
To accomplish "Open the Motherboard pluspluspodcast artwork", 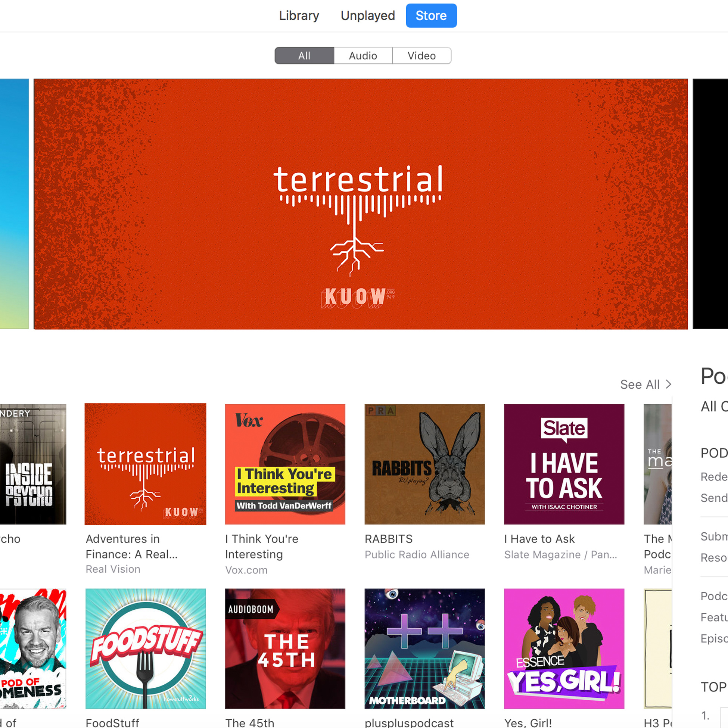I will click(x=424, y=648).
